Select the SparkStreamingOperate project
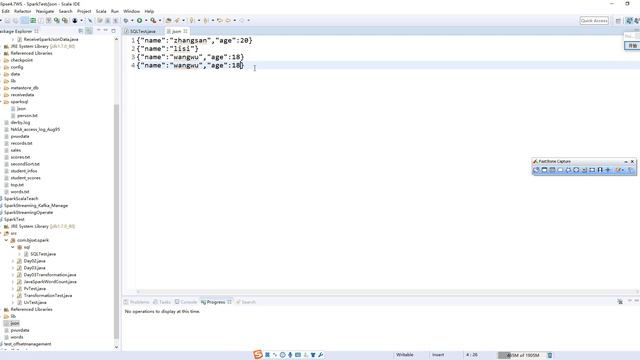The width and height of the screenshot is (640, 360). coord(28,212)
